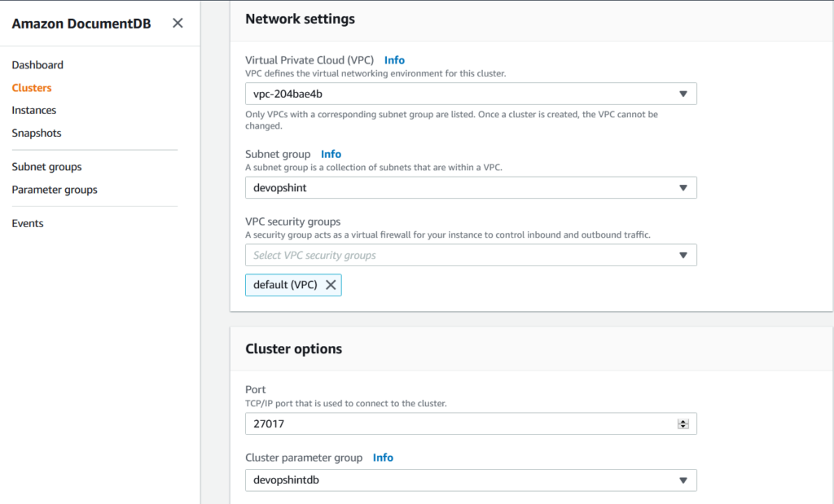The width and height of the screenshot is (834, 504).
Task: Click Info link next to Cluster parameter group
Action: tap(383, 458)
